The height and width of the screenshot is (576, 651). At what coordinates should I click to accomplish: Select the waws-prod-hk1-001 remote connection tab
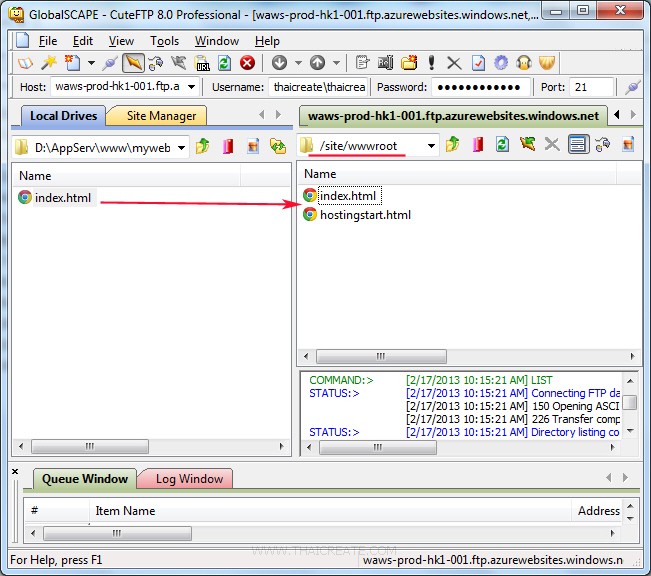pos(453,116)
